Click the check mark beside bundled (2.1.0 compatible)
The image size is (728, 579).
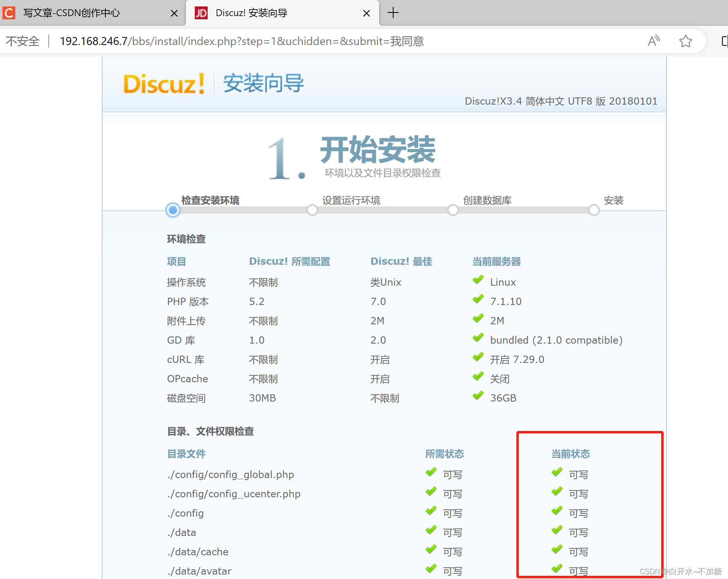point(478,338)
